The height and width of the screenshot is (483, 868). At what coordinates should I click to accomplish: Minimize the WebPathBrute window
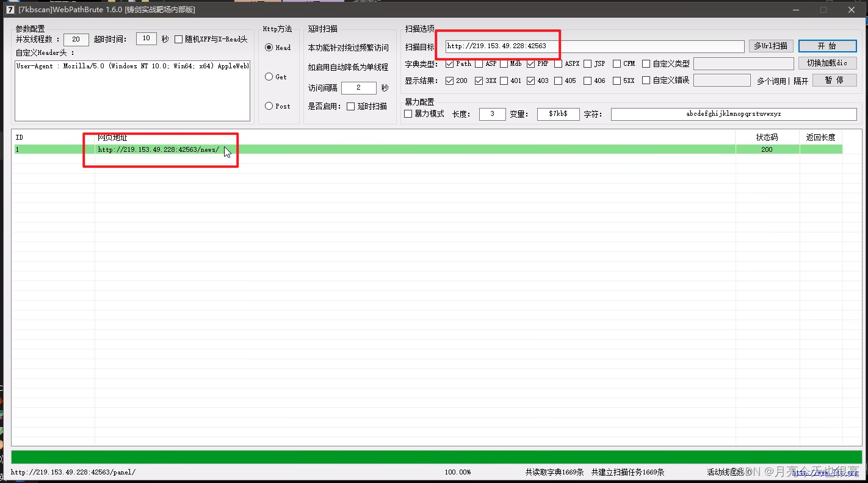click(x=795, y=10)
